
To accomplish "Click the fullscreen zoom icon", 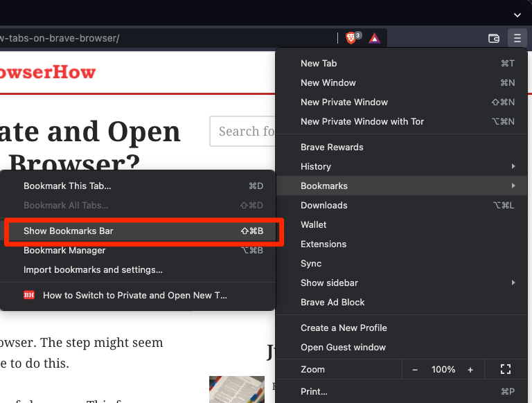I will (x=505, y=370).
